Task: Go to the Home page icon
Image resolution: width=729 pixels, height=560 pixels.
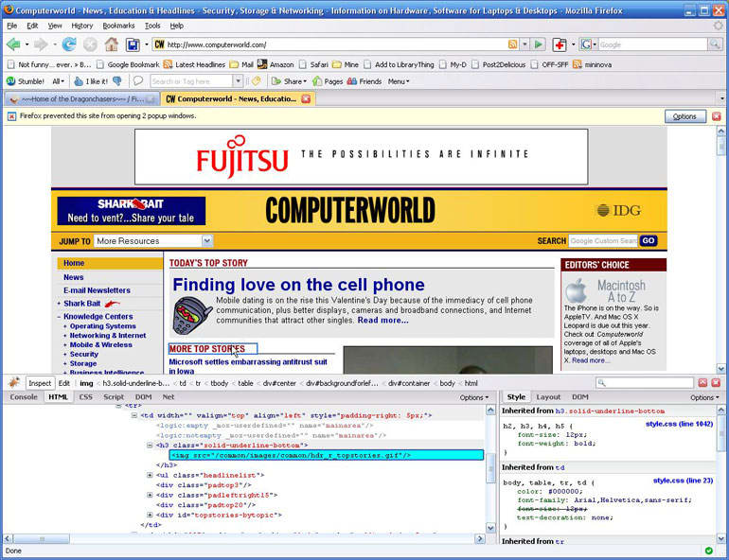Action: [111, 44]
